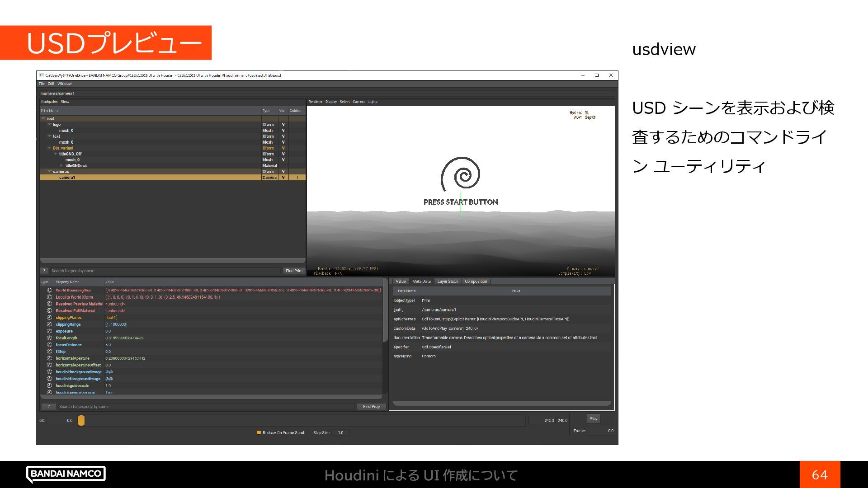Click the computed icon beside World Bounding Box
This screenshot has height=488, width=868.
pyautogui.click(x=49, y=291)
